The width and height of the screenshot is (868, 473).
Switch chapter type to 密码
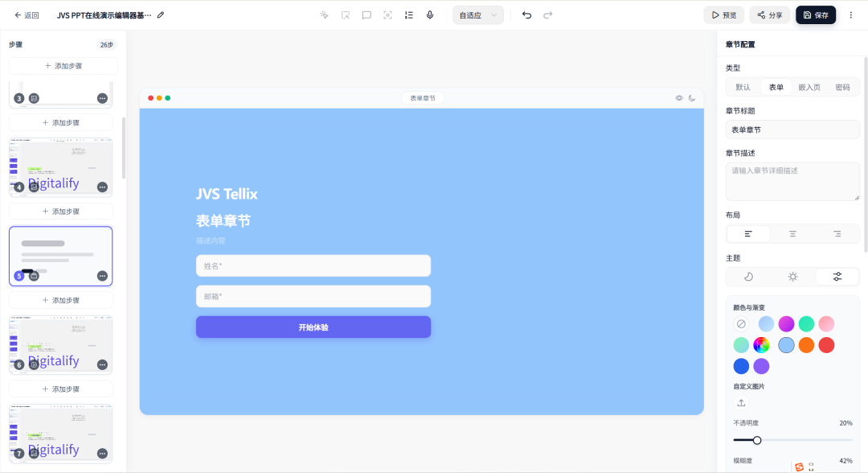pyautogui.click(x=842, y=87)
